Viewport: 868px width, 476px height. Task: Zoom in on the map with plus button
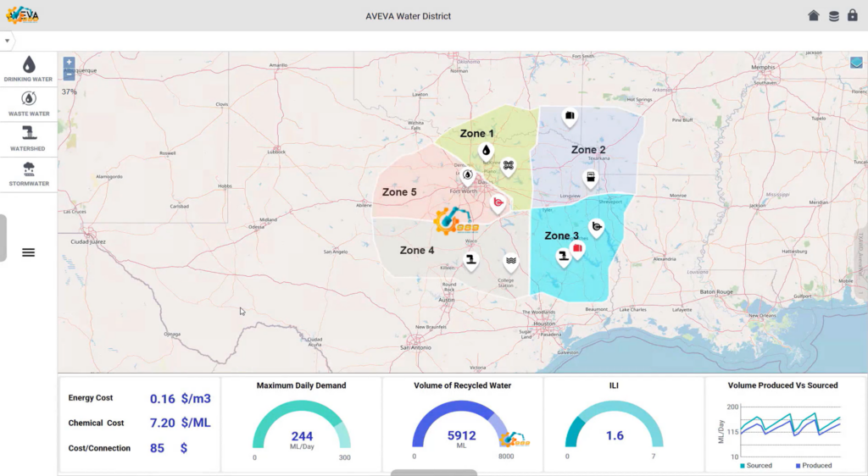[69, 63]
